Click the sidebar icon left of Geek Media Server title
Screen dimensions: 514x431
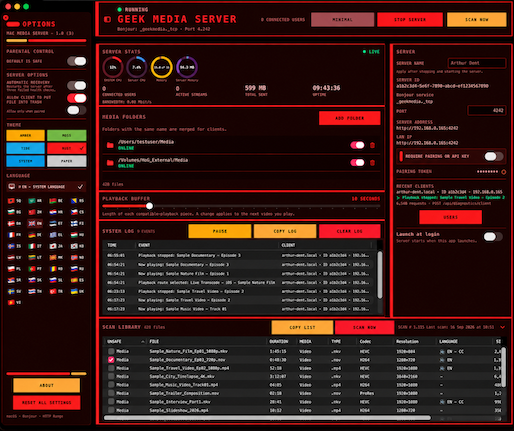coord(107,19)
